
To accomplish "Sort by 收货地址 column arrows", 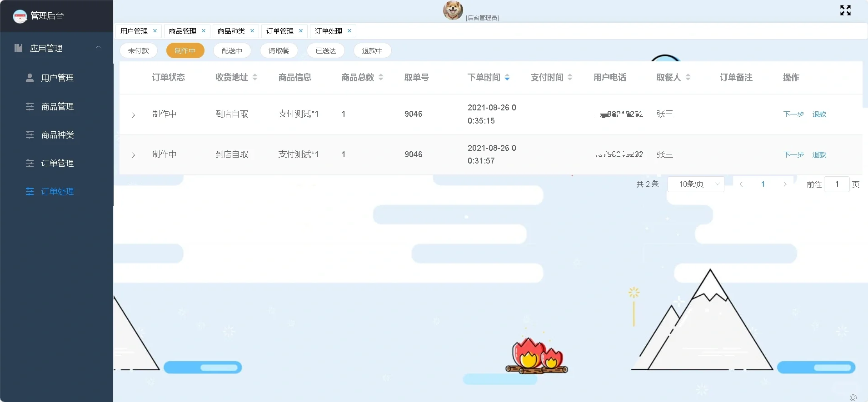I will click(255, 78).
